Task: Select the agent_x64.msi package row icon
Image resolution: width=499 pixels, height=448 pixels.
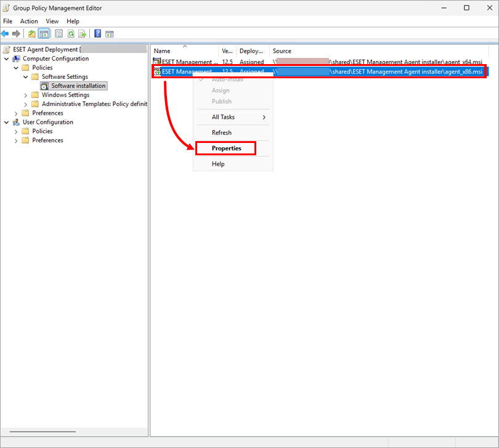Action: click(x=157, y=62)
